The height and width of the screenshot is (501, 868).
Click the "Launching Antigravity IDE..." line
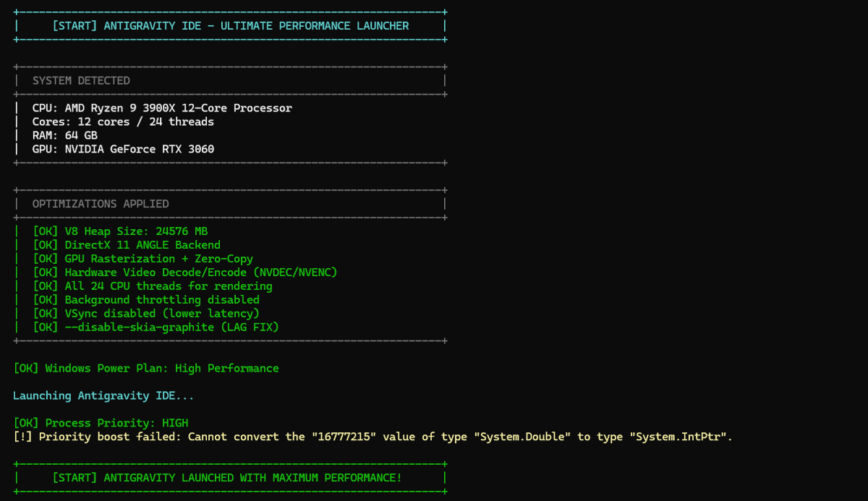pos(103,395)
